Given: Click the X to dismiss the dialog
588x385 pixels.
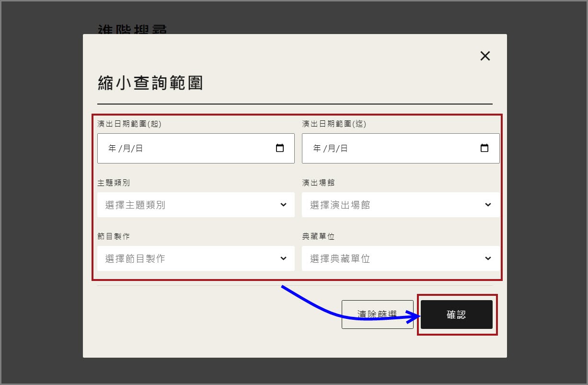Looking at the screenshot, I should tap(485, 56).
